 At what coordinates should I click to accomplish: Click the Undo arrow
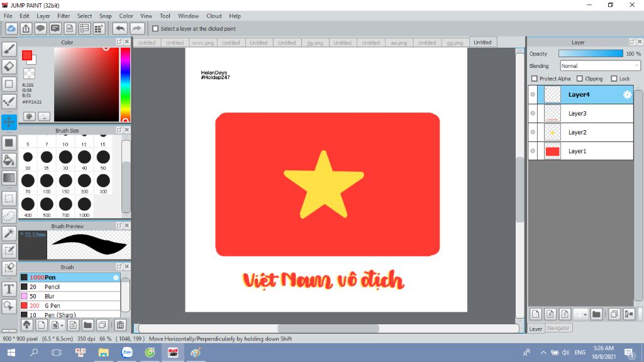(120, 29)
